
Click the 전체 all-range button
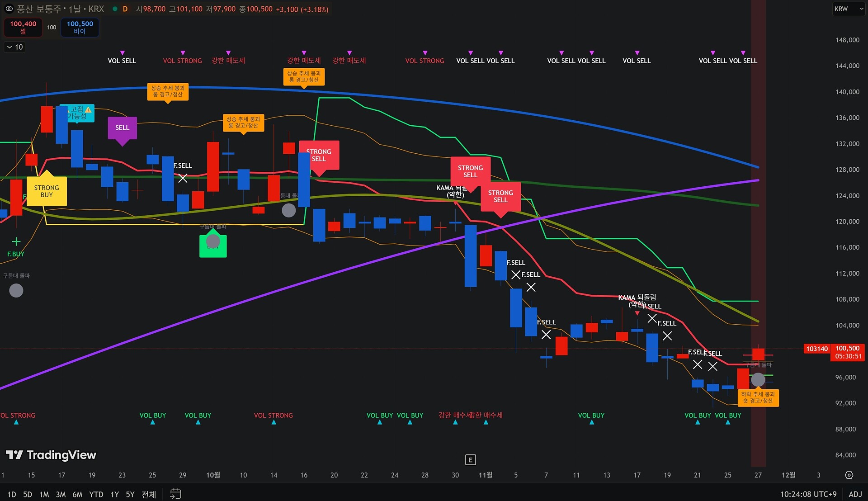pos(149,494)
